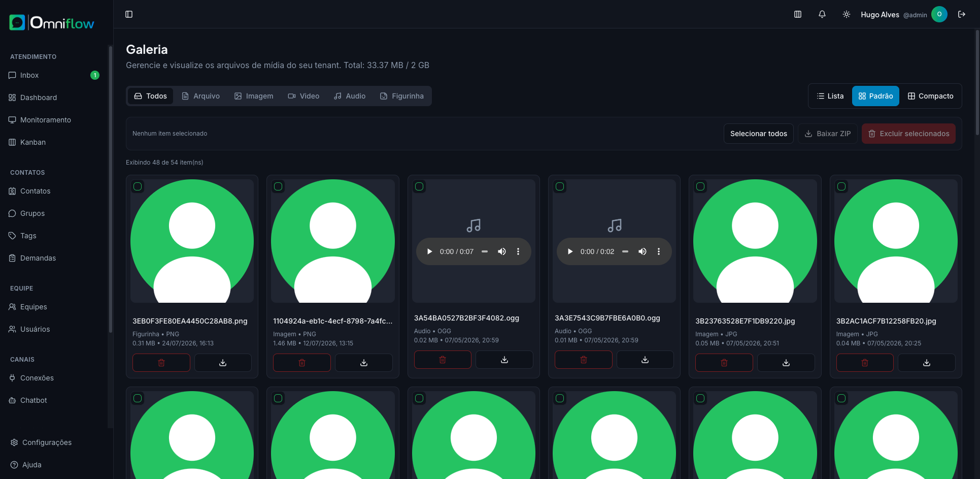Open more options on the 0:07 audio player
Screen dimensions: 980x479
tap(518, 251)
